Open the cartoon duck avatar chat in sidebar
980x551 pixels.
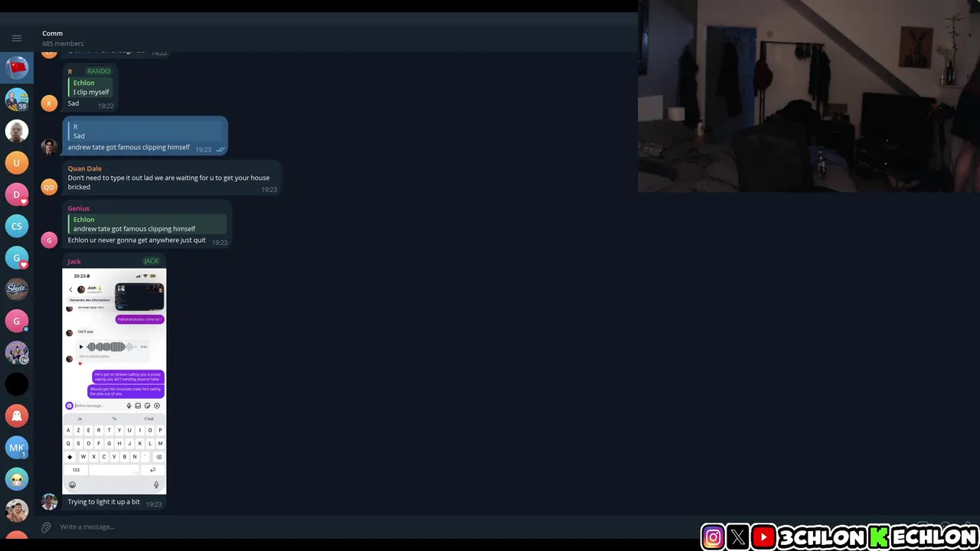[17, 352]
